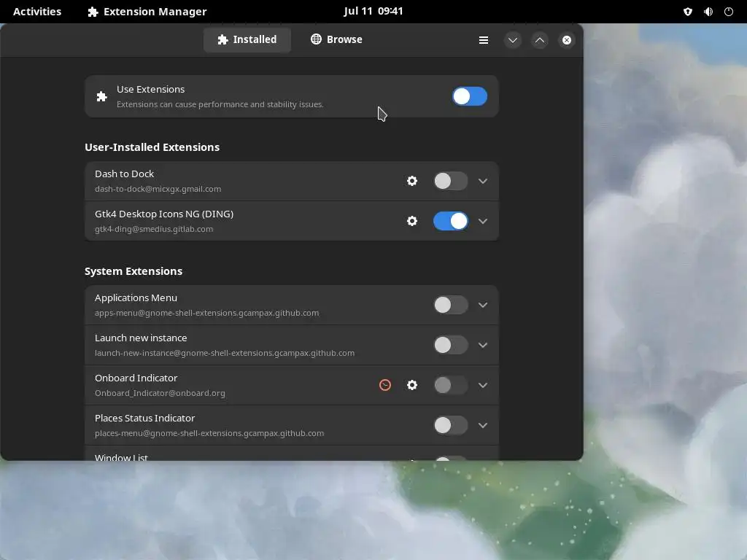Click dash-to-dock@micxgx.gmail.com text
The width and height of the screenshot is (747, 560).
(158, 189)
